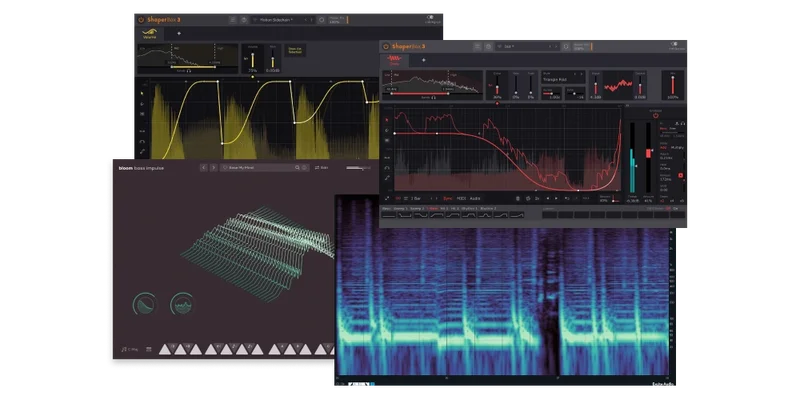Toggle the top-right switch in yellow ShaperBox

point(430,17)
